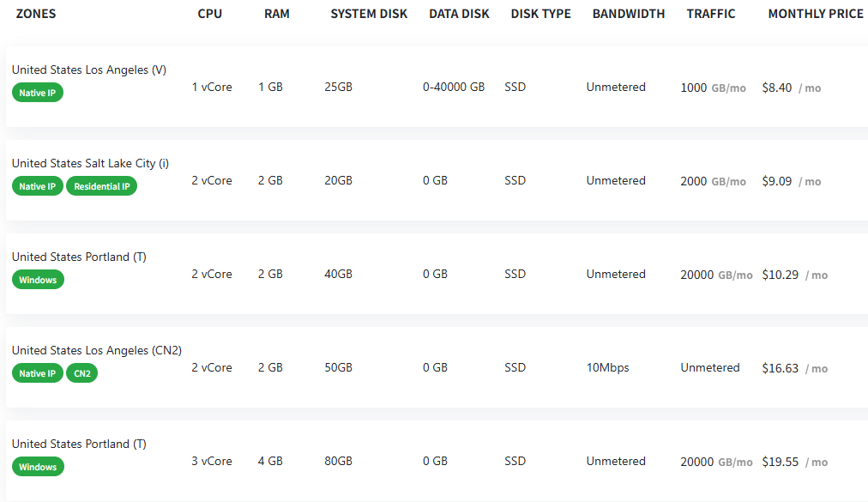Click the DISK TYPE column header

[540, 14]
